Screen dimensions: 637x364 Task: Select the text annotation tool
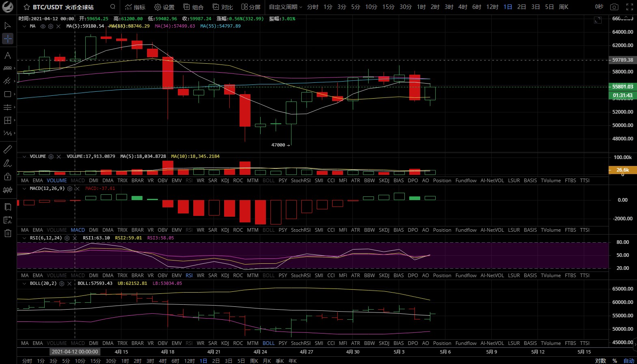pyautogui.click(x=7, y=55)
